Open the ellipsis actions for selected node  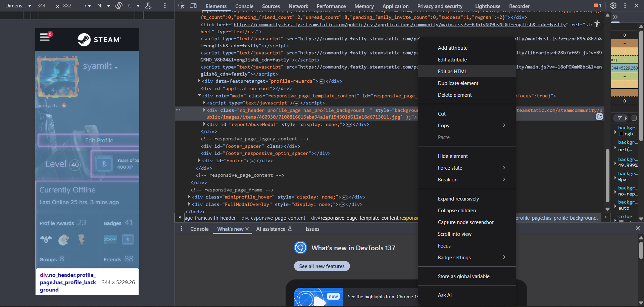(x=178, y=110)
